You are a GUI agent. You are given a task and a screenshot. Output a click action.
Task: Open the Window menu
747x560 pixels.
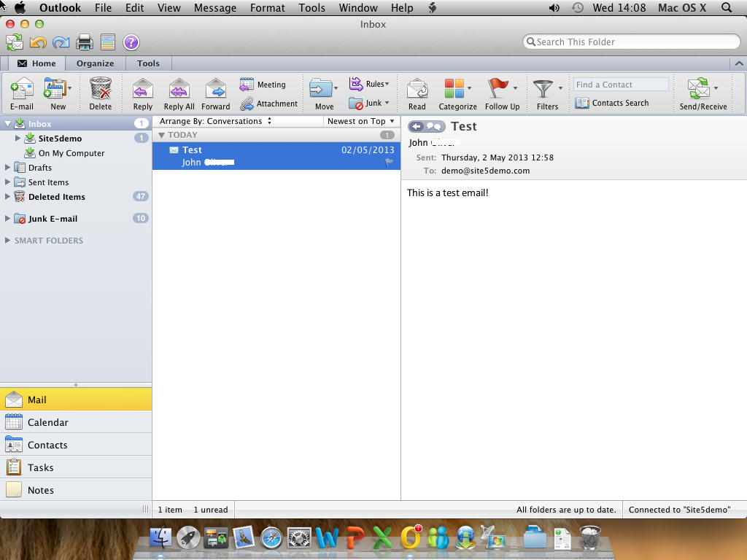click(x=358, y=7)
